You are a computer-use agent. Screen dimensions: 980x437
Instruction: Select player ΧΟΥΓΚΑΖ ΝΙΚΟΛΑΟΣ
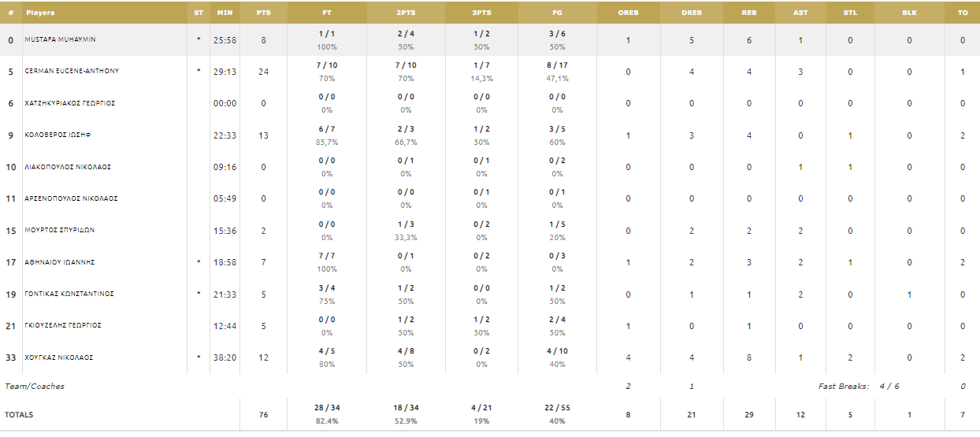[x=59, y=357]
